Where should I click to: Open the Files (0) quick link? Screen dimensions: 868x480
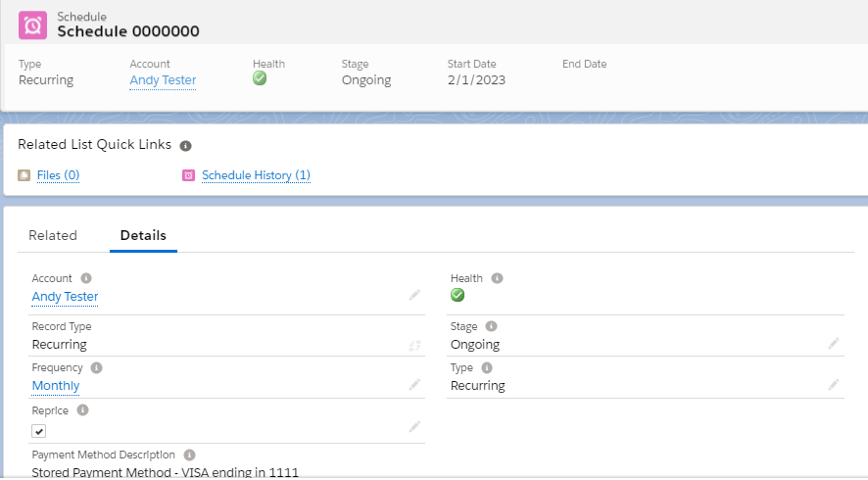58,175
